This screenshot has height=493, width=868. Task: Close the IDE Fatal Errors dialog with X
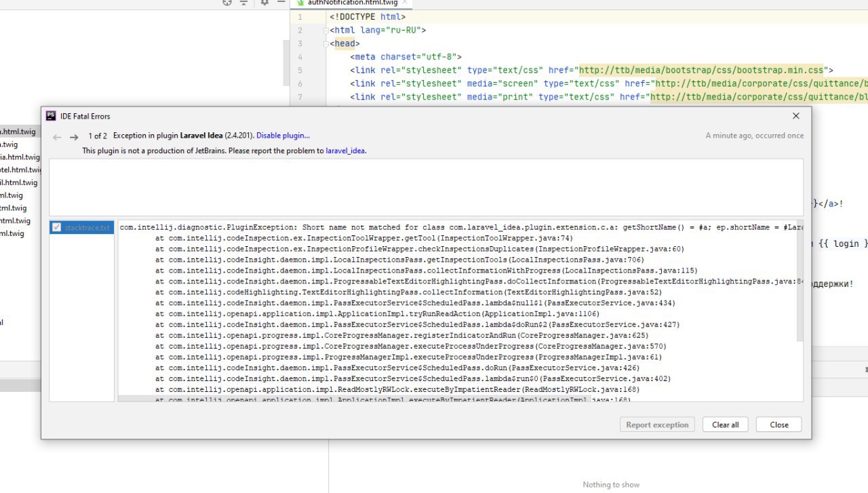[796, 116]
